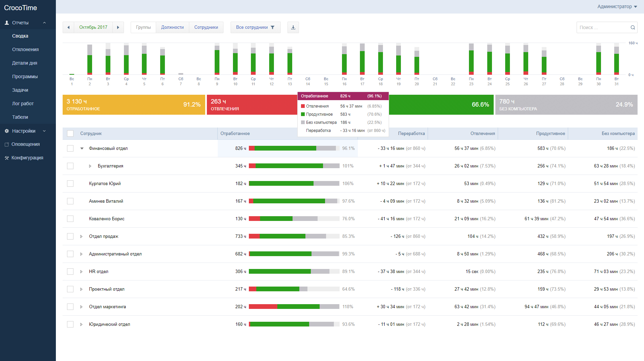This screenshot has width=644, height=361.
Task: Check the Проектный отдел row checkbox
Action: tap(70, 289)
